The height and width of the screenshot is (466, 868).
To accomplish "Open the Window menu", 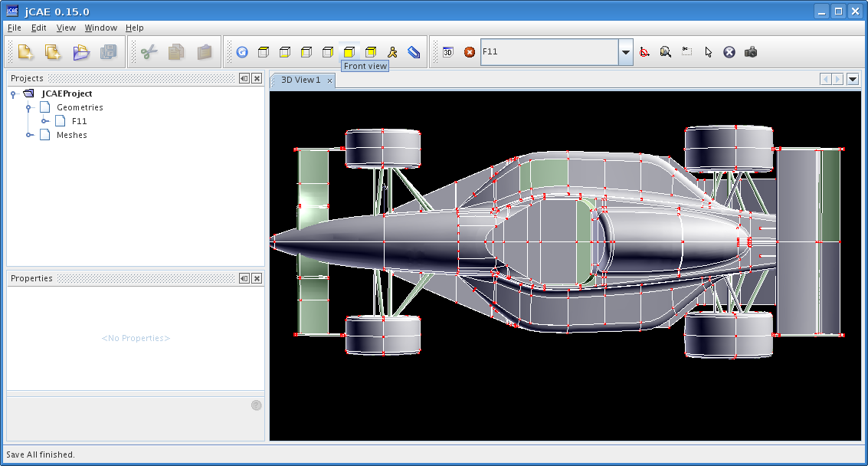I will click(101, 28).
